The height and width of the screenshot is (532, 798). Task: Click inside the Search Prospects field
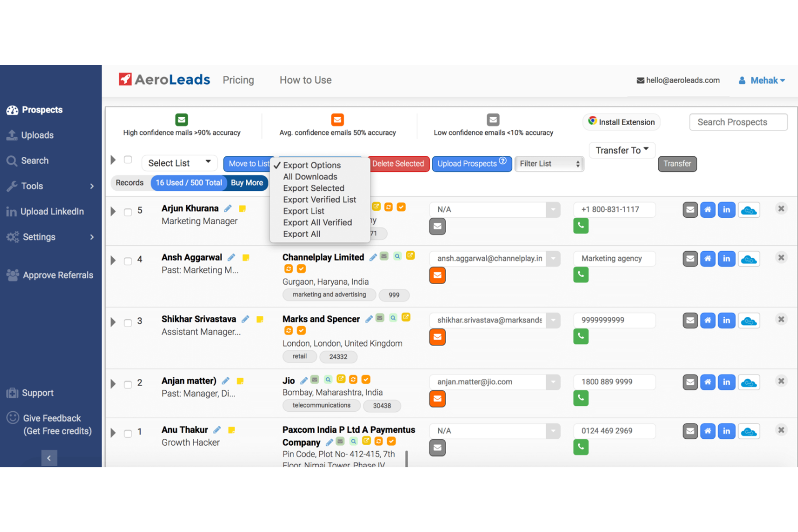pyautogui.click(x=738, y=122)
